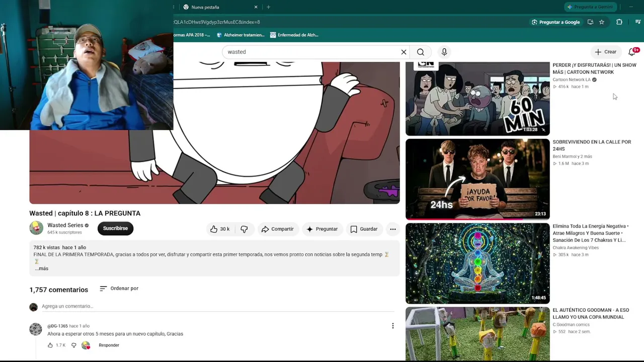Screen dimensions: 644x362
Task: Open YouTube notifications bell
Action: (x=632, y=52)
